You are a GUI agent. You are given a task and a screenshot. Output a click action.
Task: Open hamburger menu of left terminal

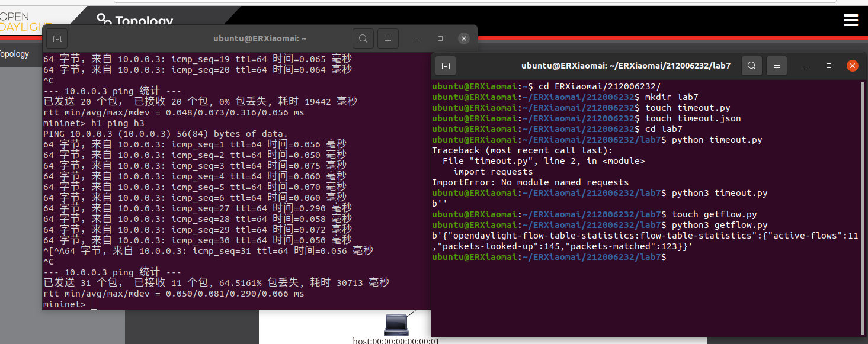click(388, 38)
